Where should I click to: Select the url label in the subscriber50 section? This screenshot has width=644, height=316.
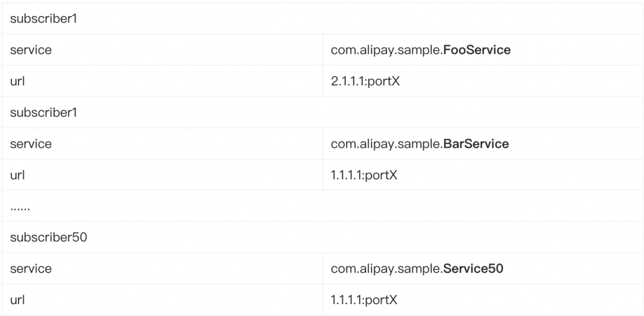tap(17, 300)
